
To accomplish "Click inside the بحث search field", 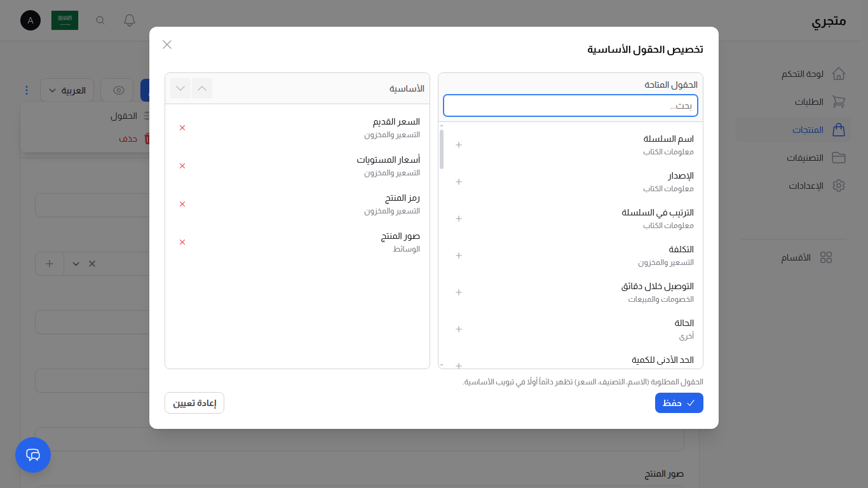I will tap(570, 105).
